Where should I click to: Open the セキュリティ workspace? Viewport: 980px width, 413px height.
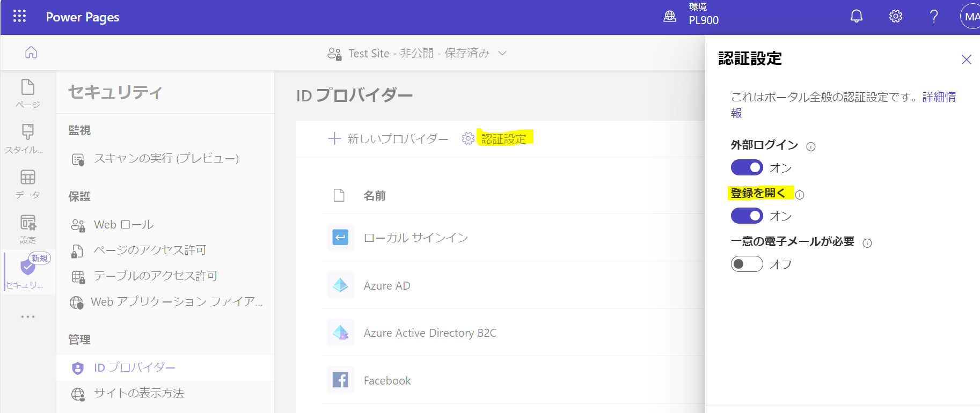(28, 272)
